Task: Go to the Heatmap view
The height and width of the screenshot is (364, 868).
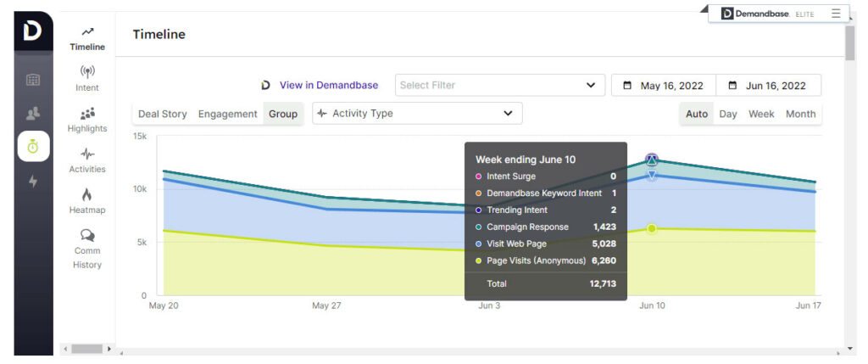Action: point(87,201)
